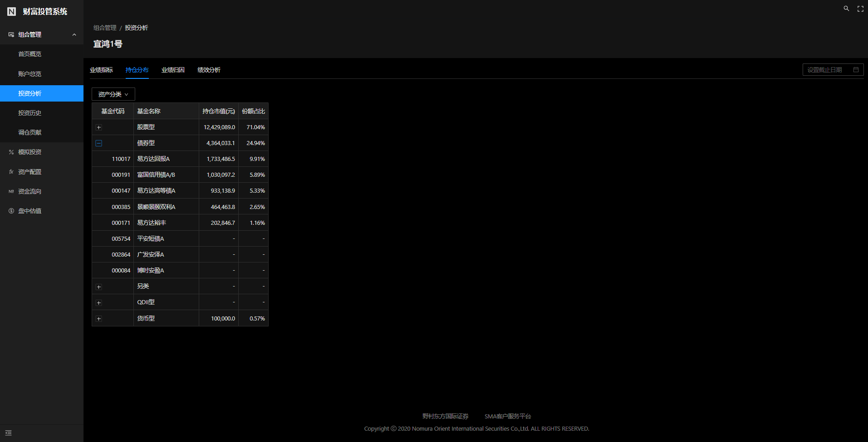Collapse the sidebar with bottom menu icon
868x442 pixels.
8,433
